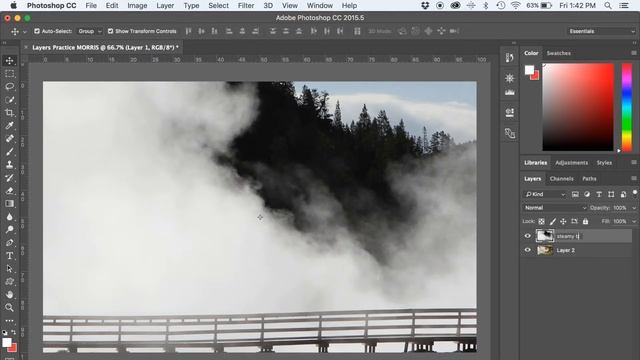Reset default foreground background colors
Image resolution: width=640 pixels, height=360 pixels.
4,333
